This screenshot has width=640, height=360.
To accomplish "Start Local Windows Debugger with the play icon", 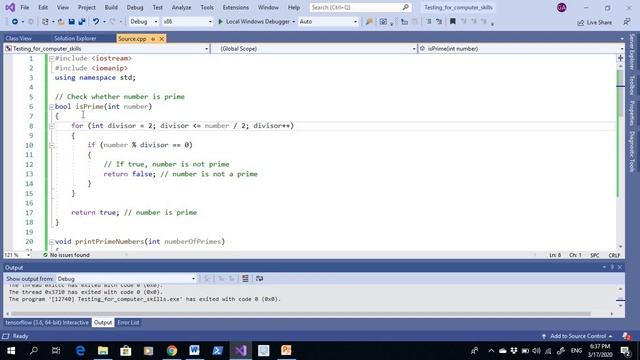I will coord(220,22).
